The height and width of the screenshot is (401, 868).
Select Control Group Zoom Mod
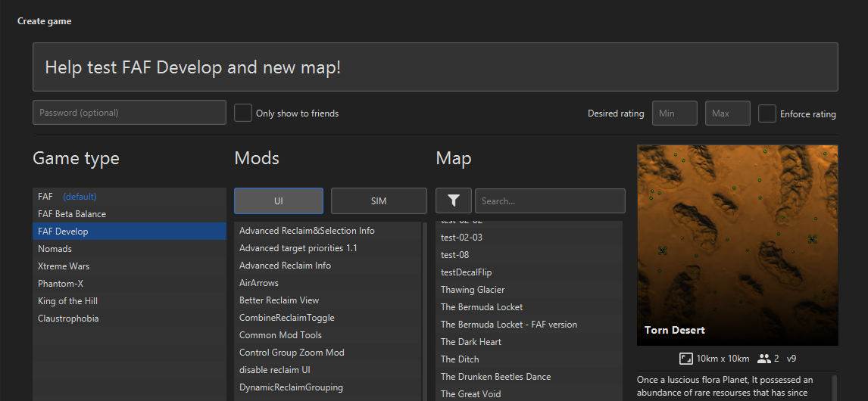coord(328,353)
